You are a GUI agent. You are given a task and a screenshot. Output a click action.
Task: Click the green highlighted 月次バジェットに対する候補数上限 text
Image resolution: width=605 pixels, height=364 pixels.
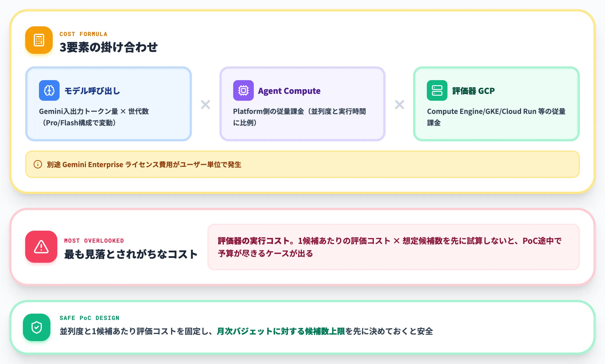click(281, 331)
